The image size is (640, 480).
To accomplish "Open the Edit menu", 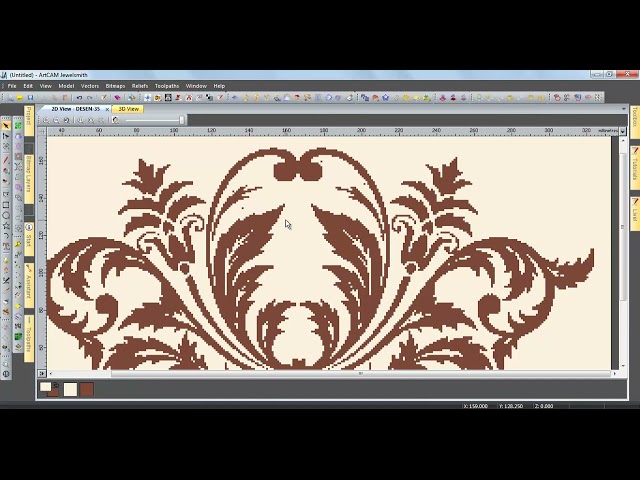I will pos(28,86).
